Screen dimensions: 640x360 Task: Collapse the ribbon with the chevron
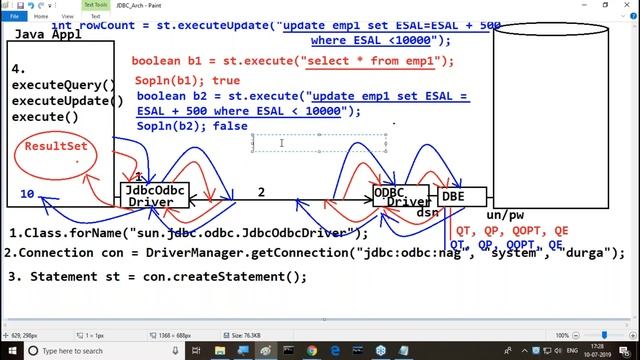point(623,16)
